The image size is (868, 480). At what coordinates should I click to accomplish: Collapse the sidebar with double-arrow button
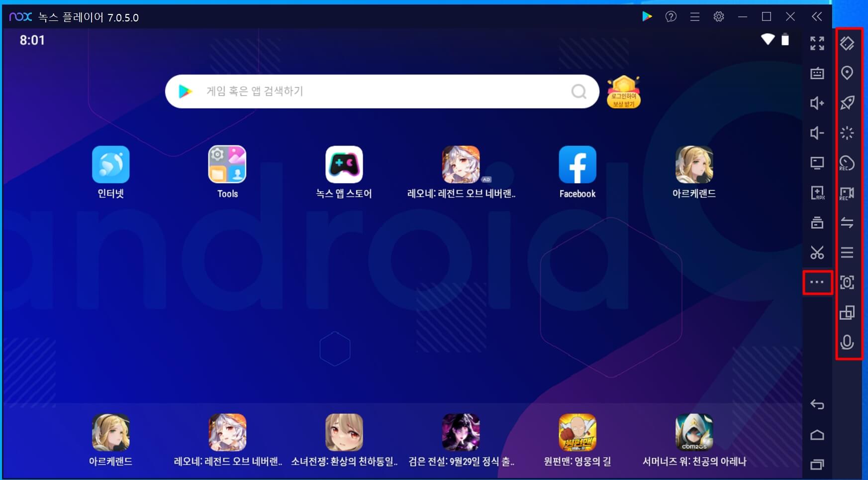pos(817,16)
